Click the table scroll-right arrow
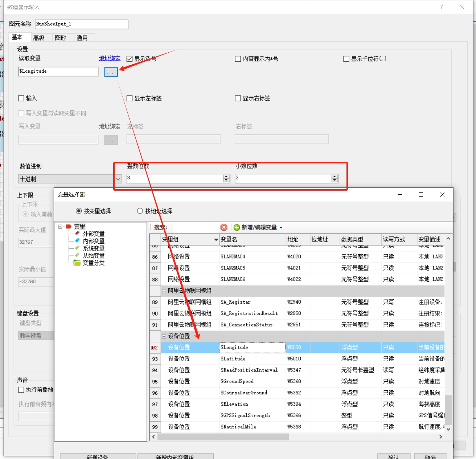Image resolution: width=476 pixels, height=459 pixels. 441,437
